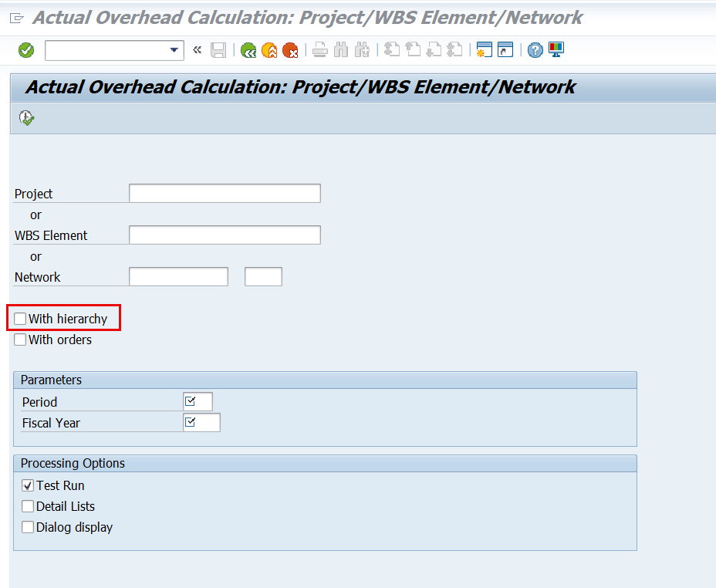Click the Next Page icon
Image resolution: width=716 pixels, height=588 pixels.
[x=434, y=49]
